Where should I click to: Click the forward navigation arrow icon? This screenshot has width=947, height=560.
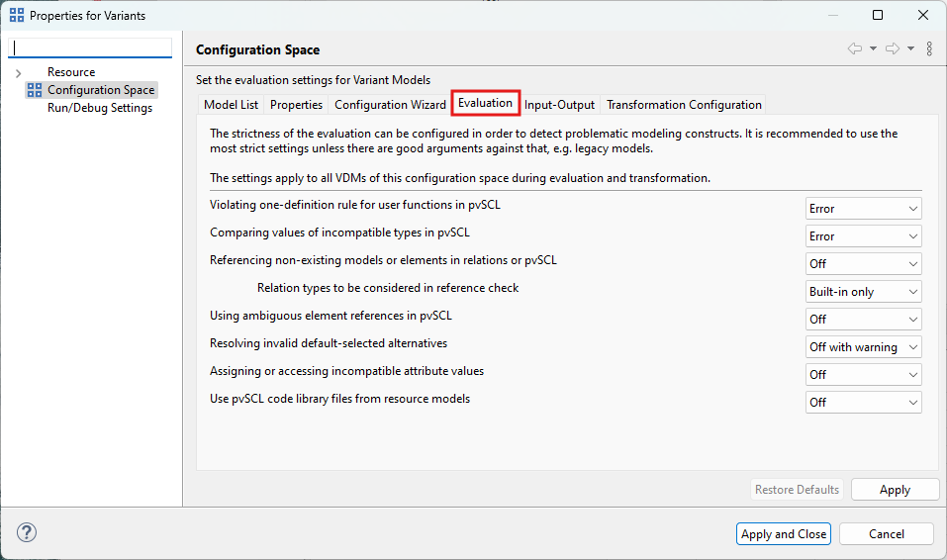pos(892,48)
